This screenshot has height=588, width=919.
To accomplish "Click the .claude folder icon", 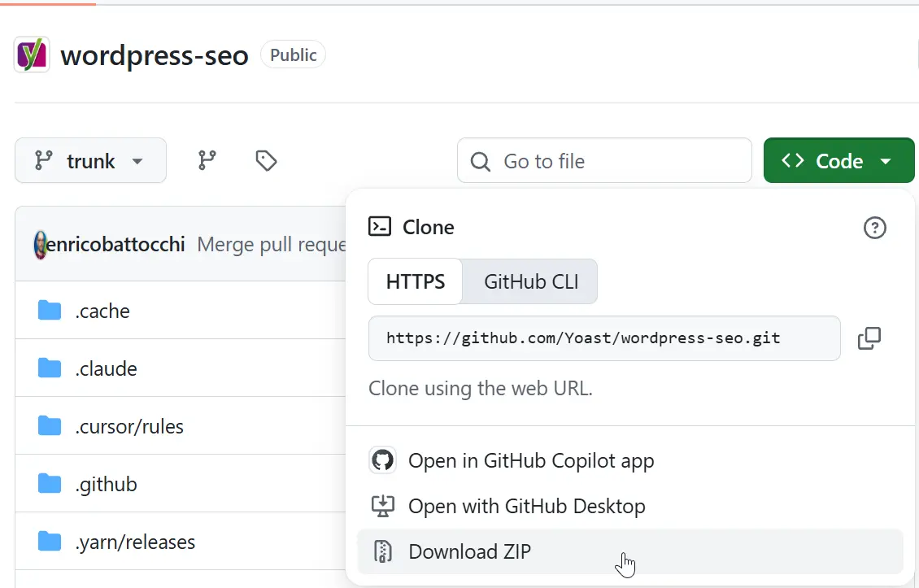I will tap(50, 368).
